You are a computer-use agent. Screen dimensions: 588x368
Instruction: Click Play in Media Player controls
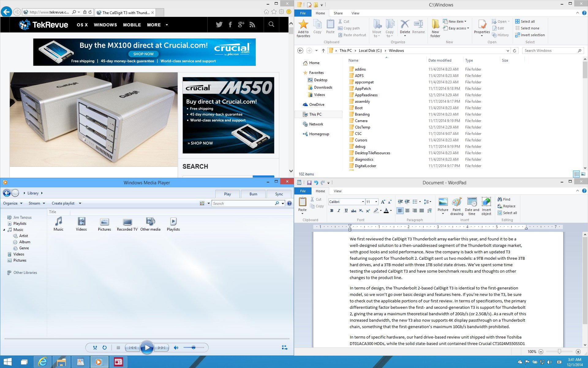point(147,347)
